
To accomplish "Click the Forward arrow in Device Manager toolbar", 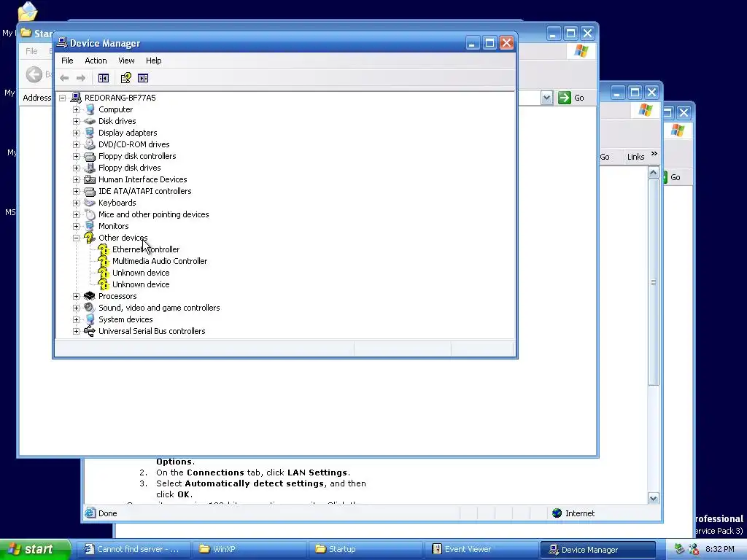I will point(81,78).
